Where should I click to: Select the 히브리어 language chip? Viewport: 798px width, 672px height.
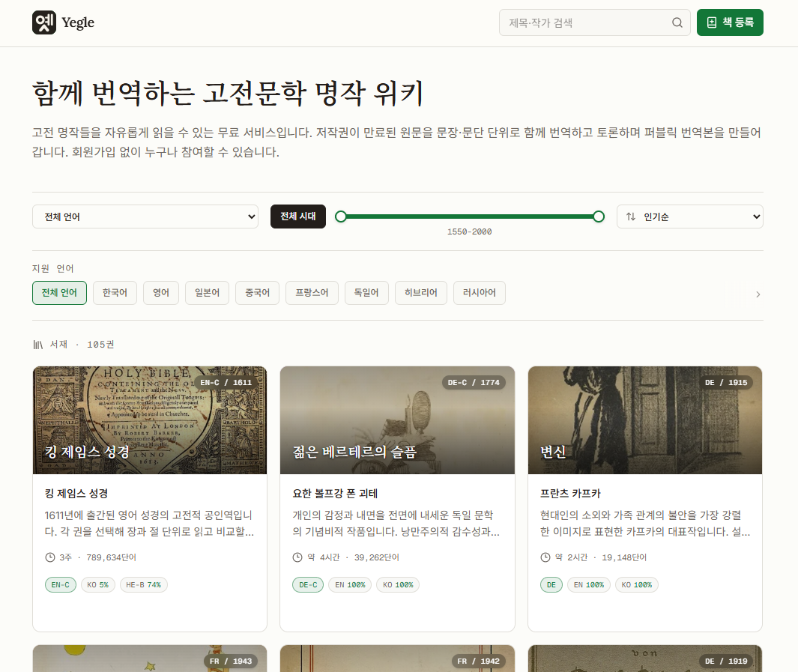pyautogui.click(x=421, y=293)
